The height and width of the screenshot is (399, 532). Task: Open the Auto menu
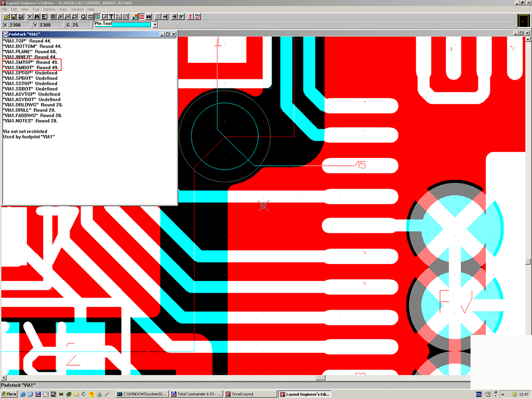pyautogui.click(x=63, y=9)
